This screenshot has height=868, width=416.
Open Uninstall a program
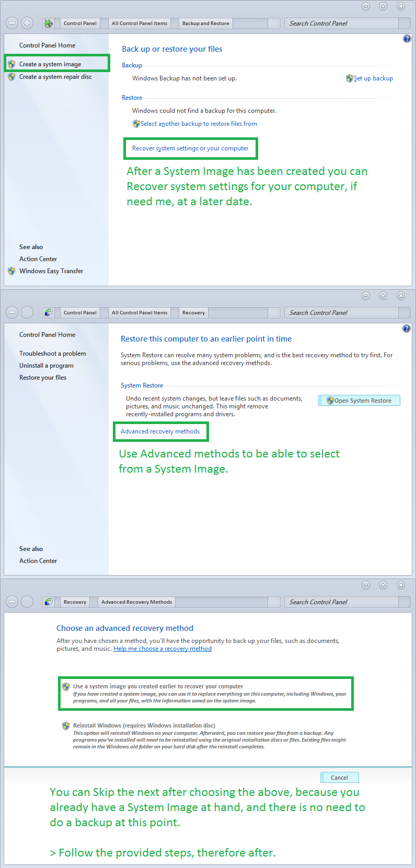(47, 366)
